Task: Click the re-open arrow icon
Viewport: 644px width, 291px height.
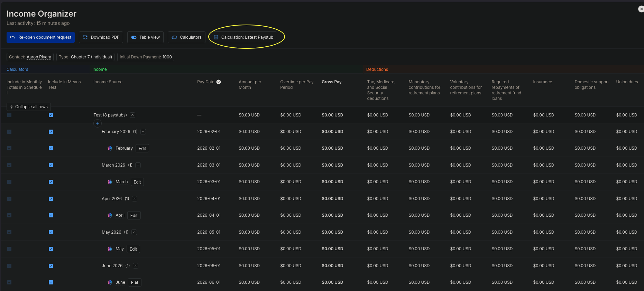Action: tap(13, 37)
